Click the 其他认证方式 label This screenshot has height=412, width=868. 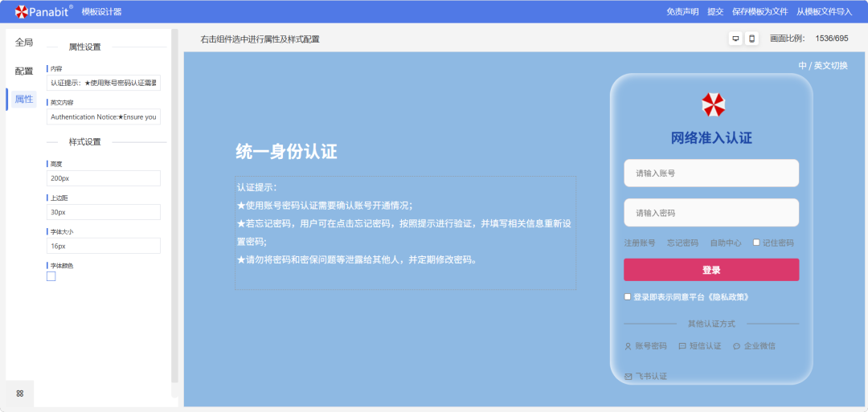(711, 324)
